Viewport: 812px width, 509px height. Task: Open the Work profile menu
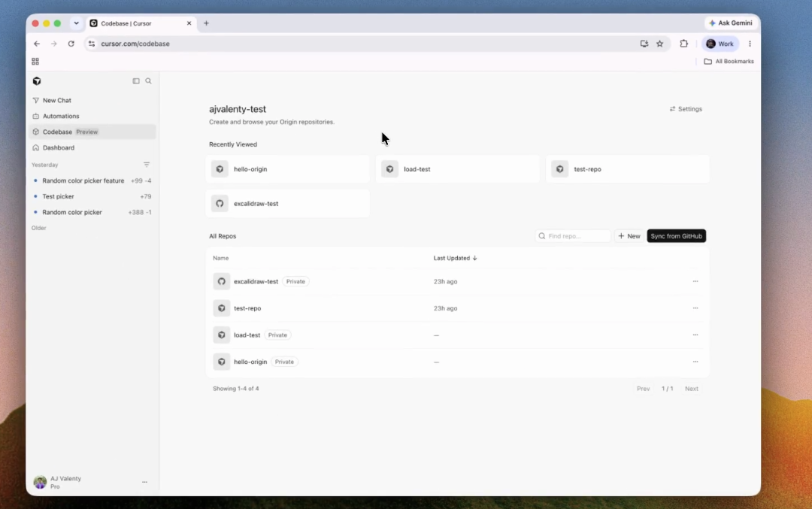[720, 44]
